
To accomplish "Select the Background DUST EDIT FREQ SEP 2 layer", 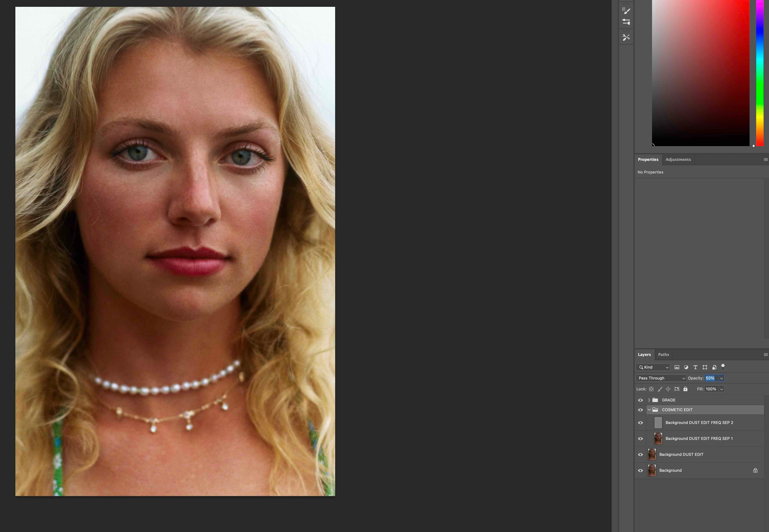I will point(699,423).
